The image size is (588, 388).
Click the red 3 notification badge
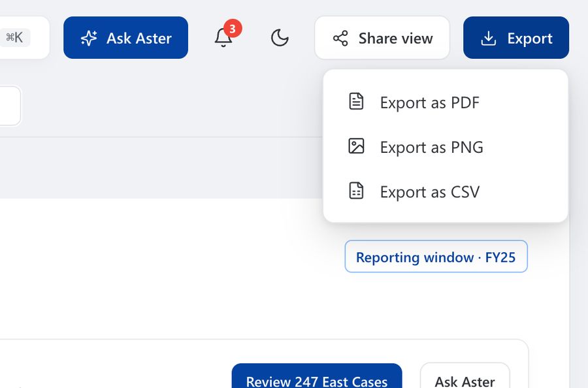pyautogui.click(x=233, y=29)
